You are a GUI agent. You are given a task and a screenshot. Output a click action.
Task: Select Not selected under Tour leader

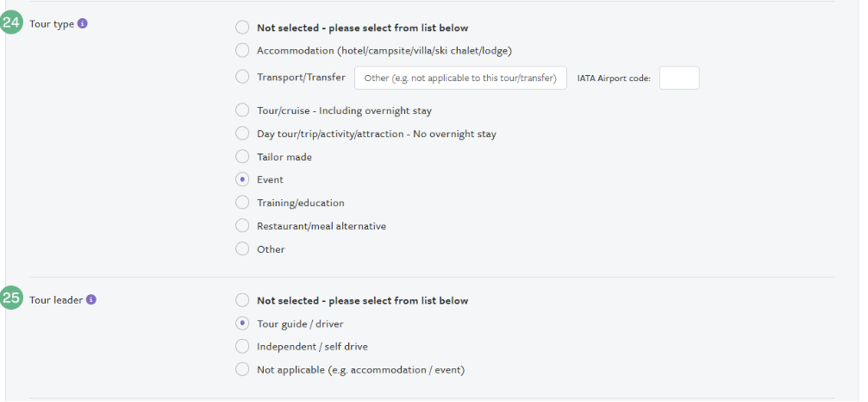coord(242,301)
